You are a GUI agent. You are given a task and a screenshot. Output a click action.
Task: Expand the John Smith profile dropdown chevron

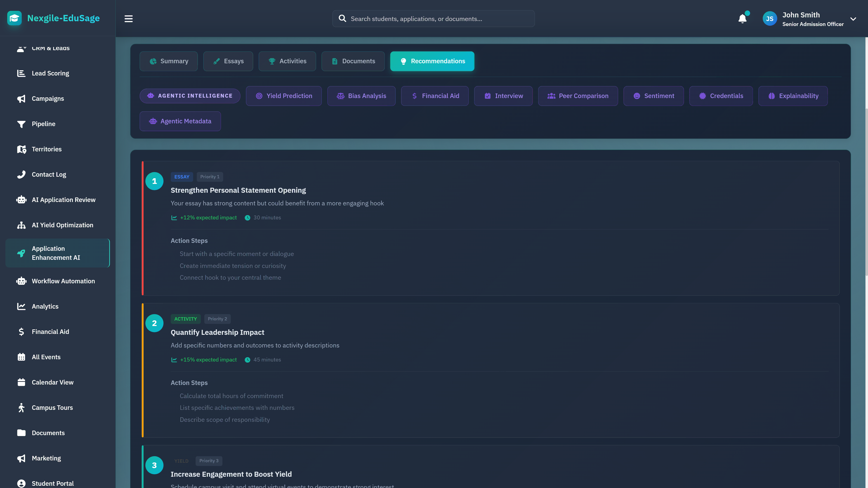(853, 19)
